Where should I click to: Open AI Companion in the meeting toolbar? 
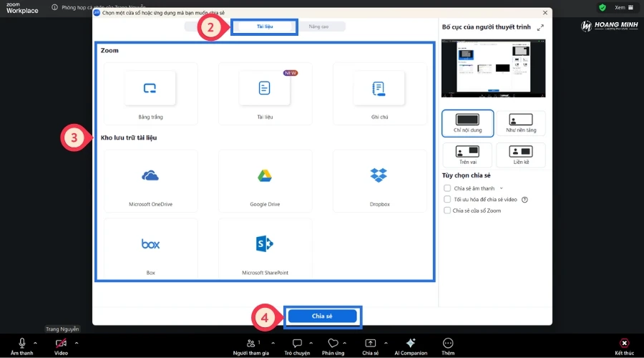coord(411,344)
